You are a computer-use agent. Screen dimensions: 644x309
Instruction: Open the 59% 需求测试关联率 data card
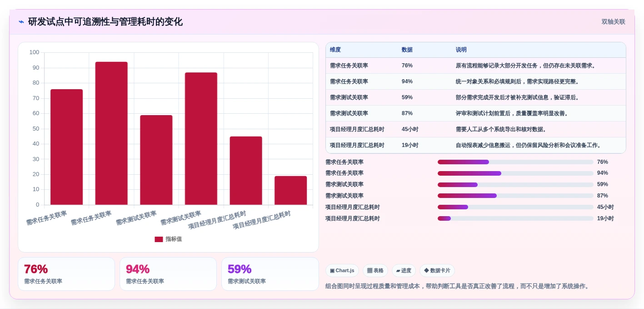pos(270,274)
